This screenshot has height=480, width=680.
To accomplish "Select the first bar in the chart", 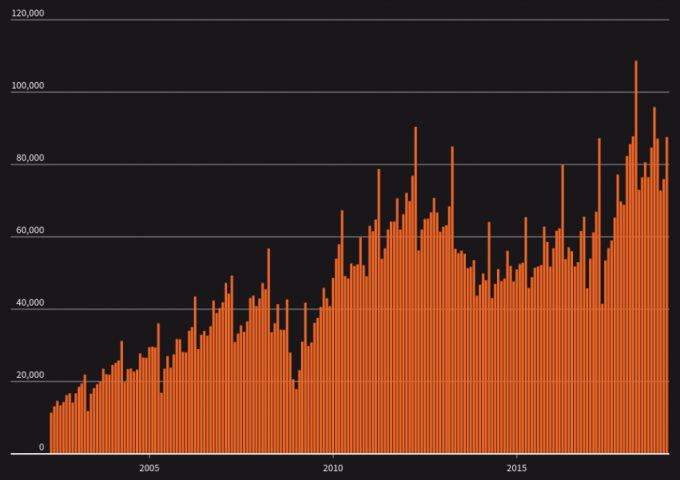I will tap(51, 433).
